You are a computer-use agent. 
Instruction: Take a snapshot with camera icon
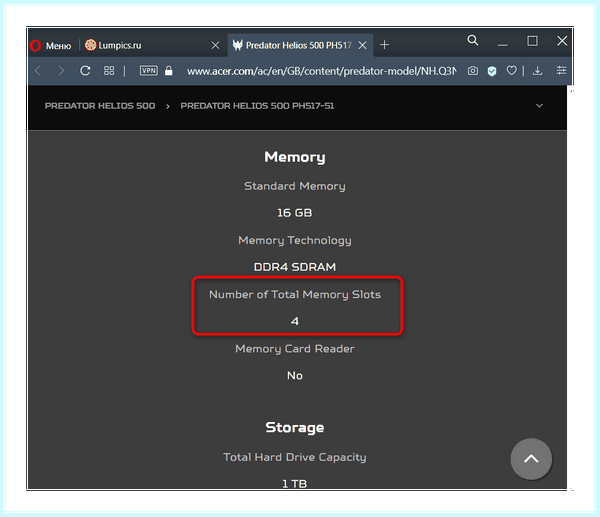[473, 71]
